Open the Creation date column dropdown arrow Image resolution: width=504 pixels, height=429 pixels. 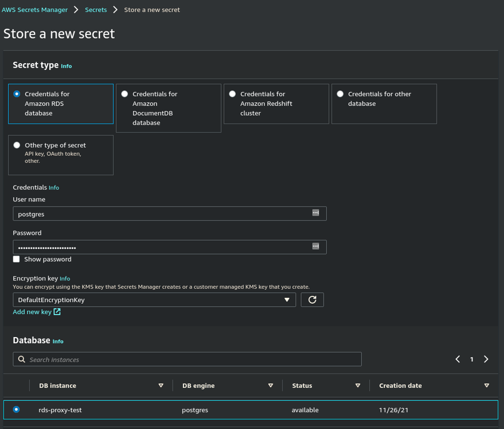point(486,385)
